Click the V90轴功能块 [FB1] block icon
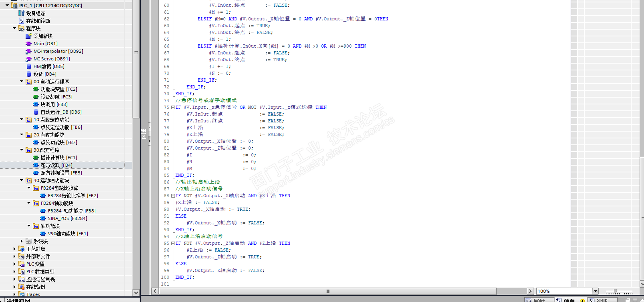The height and width of the screenshot is (302, 644). tap(43, 234)
